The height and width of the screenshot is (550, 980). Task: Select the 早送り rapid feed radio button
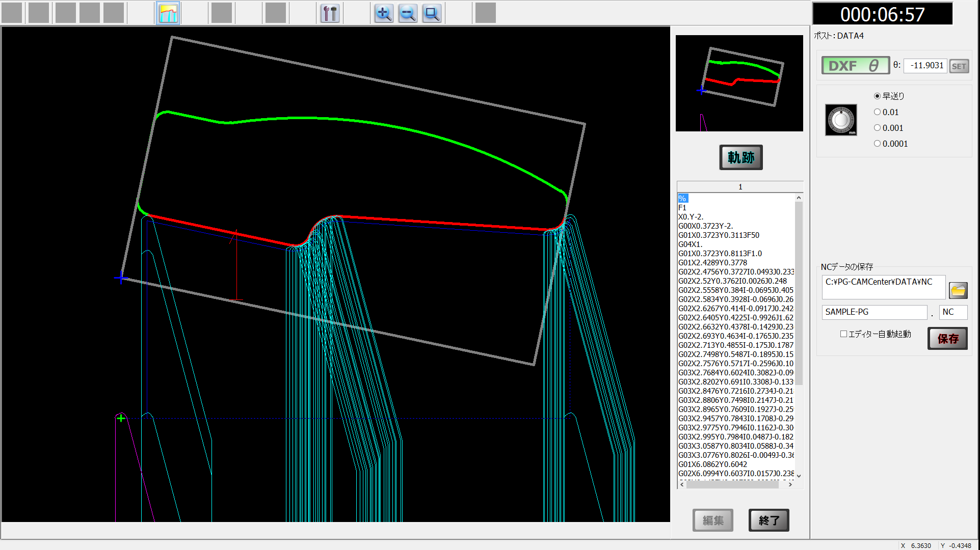[x=877, y=96]
